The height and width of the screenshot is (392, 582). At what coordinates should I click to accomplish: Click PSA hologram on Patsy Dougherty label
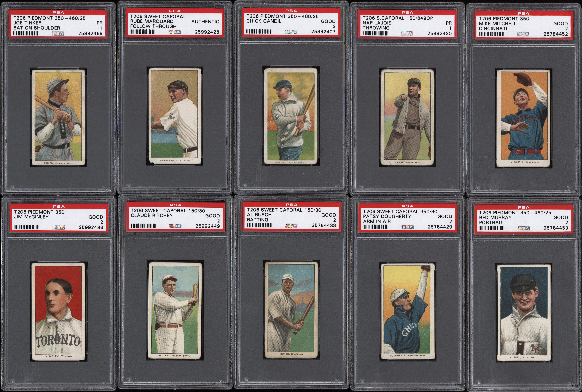coord(407,227)
